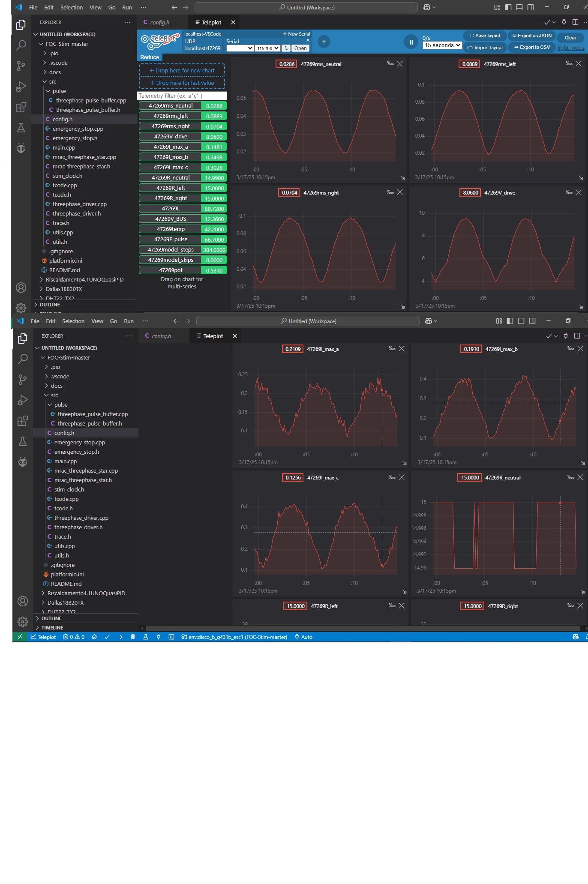Export the telemetry data to CSV
This screenshot has height=884, width=588.
[532, 47]
